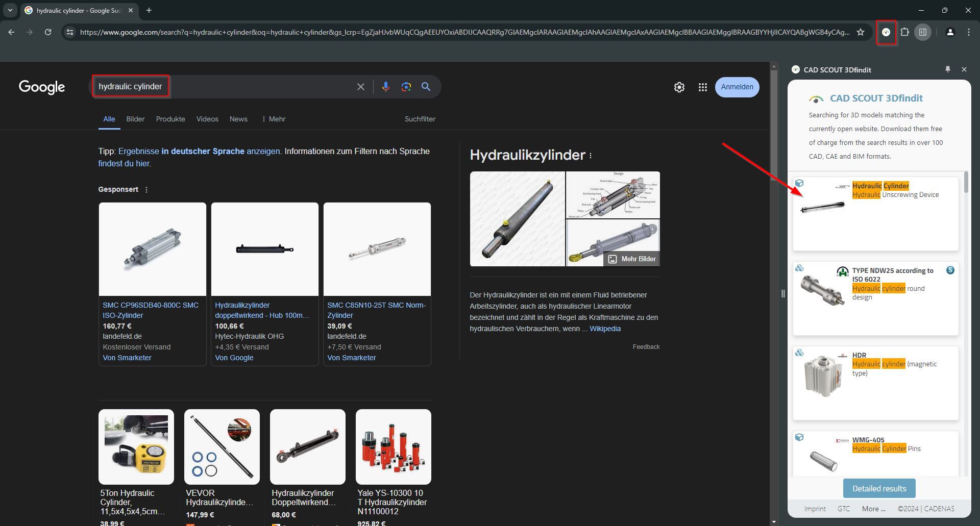Open Google Lens image search icon
Screen dimensions: 980x526
click(406, 87)
